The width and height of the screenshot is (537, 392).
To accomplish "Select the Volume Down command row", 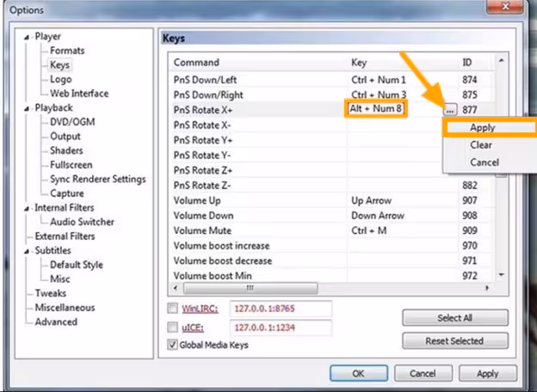I will (331, 216).
